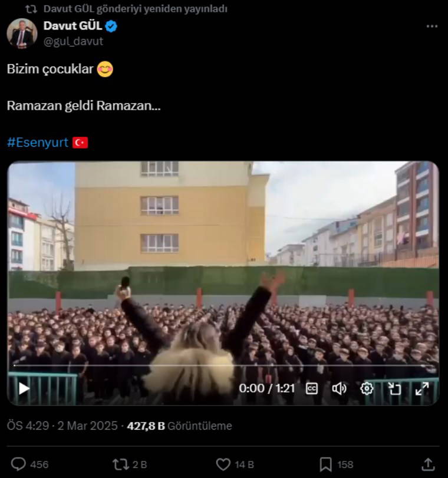The image size is (448, 478).
Task: Expand video to fullscreen
Action: tap(422, 388)
